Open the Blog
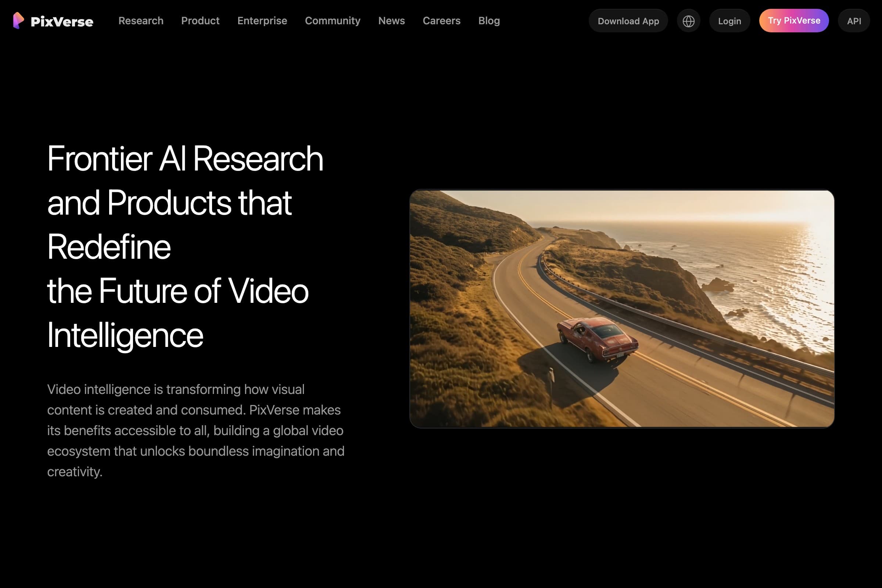 [x=489, y=21]
